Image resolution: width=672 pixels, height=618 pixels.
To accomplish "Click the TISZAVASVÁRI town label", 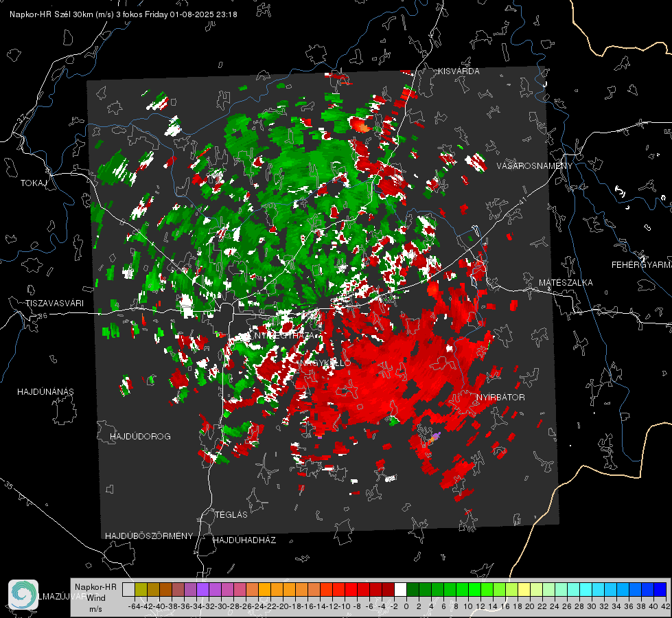I will [x=54, y=304].
